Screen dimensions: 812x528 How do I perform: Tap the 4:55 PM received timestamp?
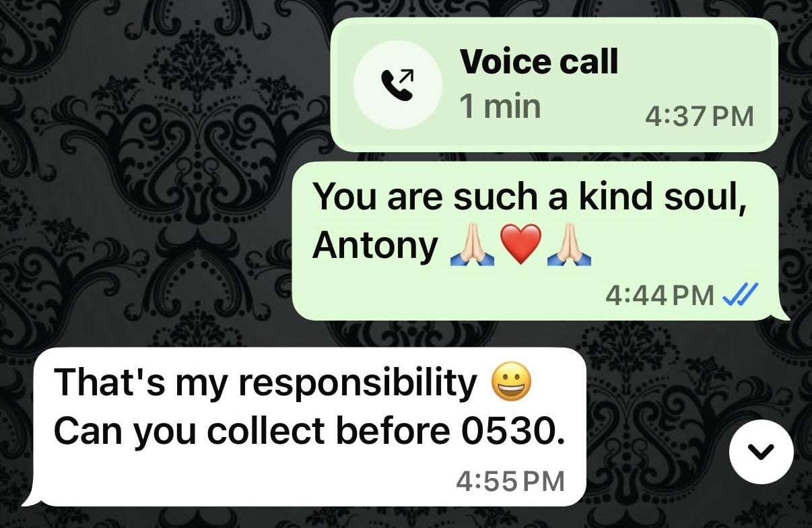(510, 481)
